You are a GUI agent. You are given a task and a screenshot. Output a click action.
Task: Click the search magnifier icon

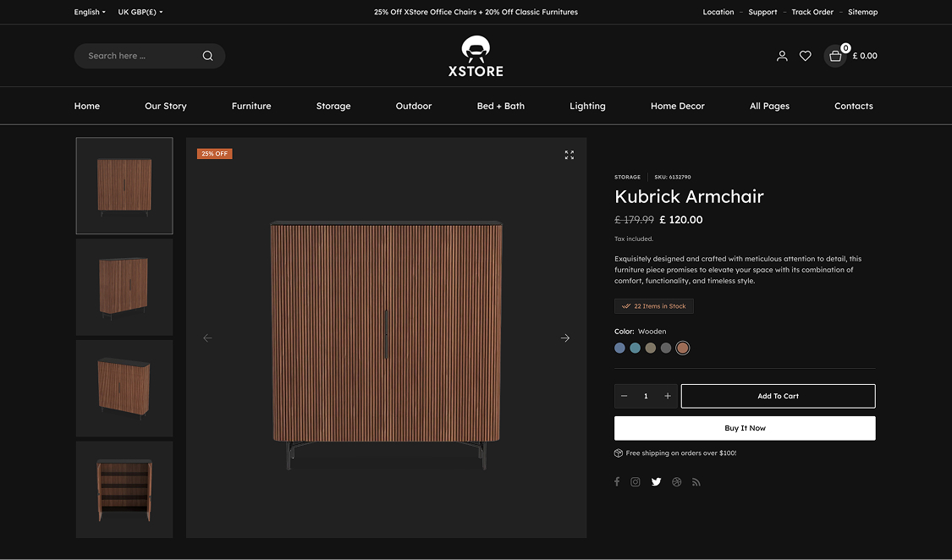207,56
